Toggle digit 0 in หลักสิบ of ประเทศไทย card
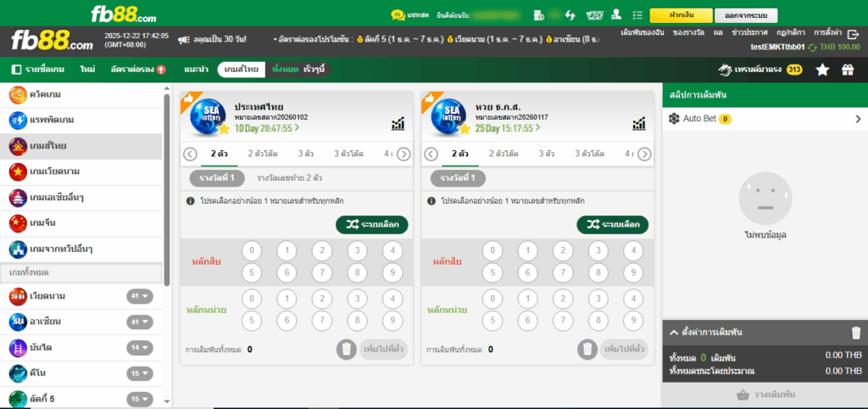Viewport: 868px width, 409px height. [252, 251]
